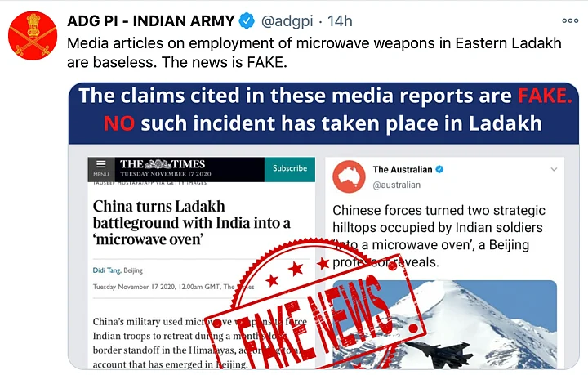Open the @adgpi handle link

287,21
